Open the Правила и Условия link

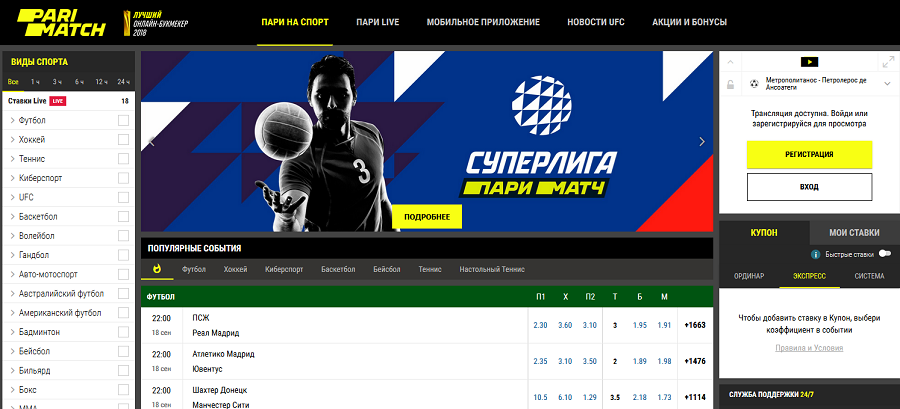[x=809, y=347]
